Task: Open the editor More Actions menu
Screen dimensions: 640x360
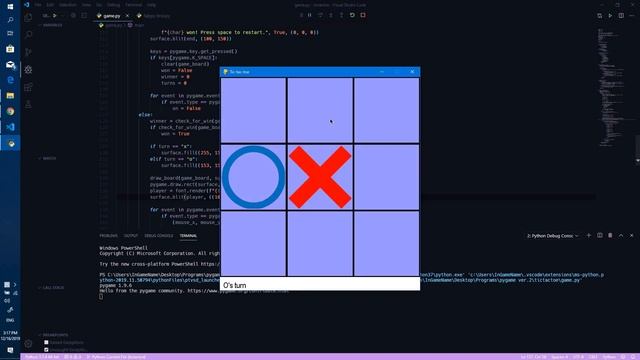Action: click(631, 16)
